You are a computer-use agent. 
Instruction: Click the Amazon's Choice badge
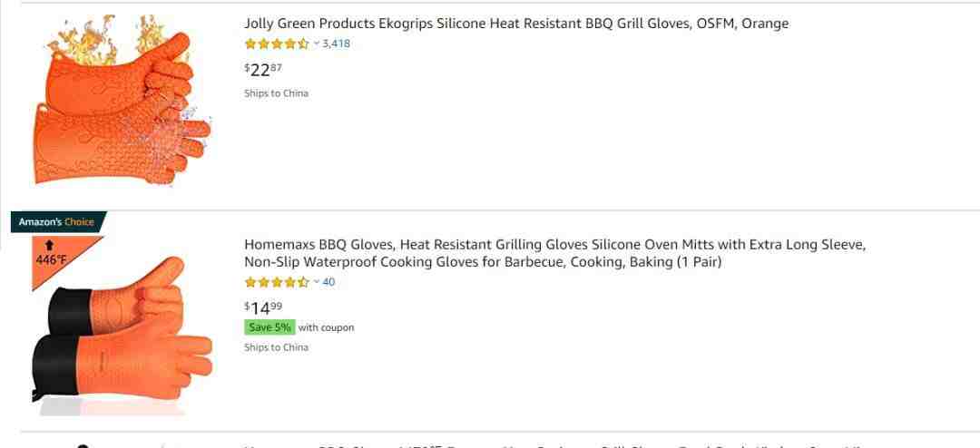coord(56,222)
